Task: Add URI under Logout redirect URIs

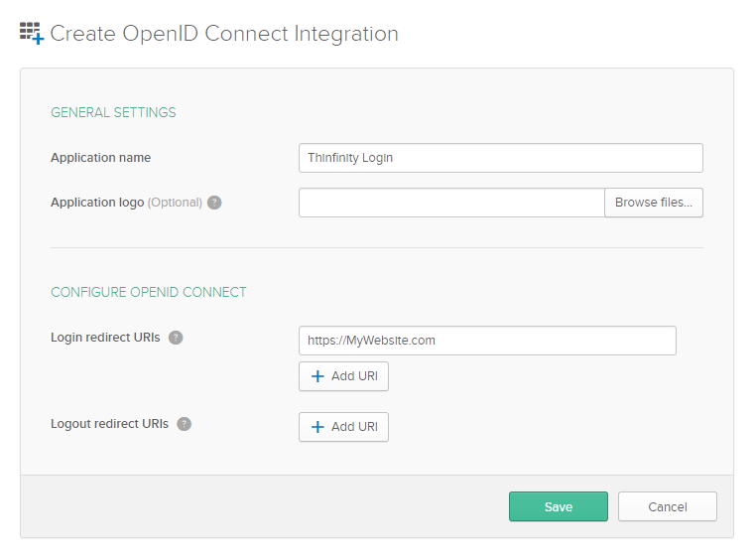Action: pyautogui.click(x=343, y=427)
